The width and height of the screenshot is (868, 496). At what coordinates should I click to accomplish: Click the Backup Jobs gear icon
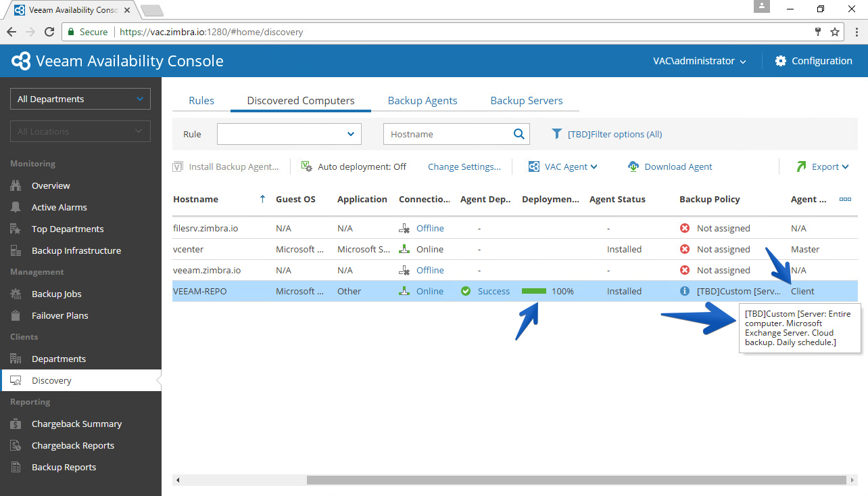pos(16,294)
